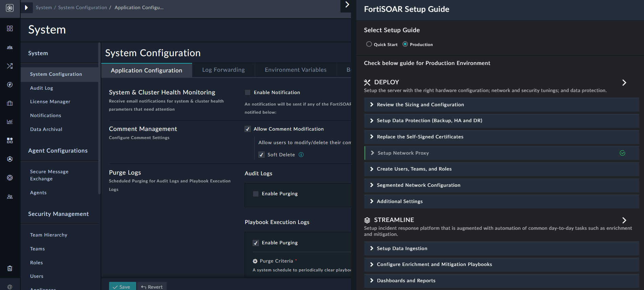Image resolution: width=644 pixels, height=290 pixels.
Task: Open the lightning bolt Automation icon
Action: tap(10, 85)
